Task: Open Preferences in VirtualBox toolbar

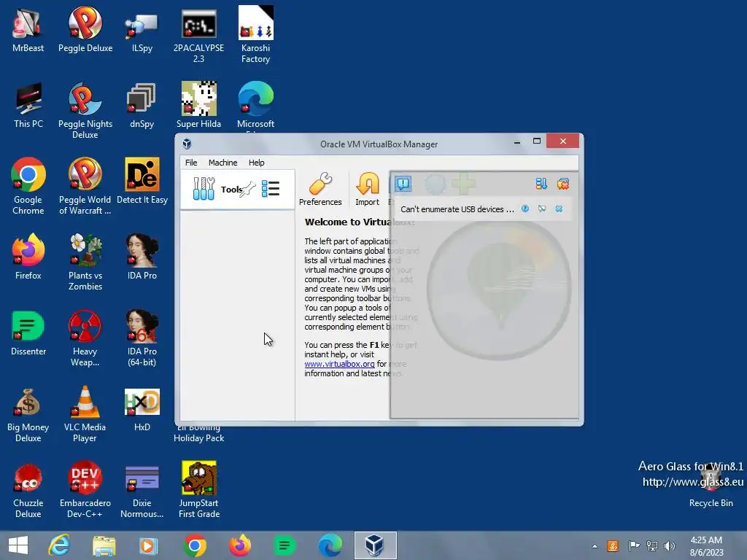Action: coord(320,189)
